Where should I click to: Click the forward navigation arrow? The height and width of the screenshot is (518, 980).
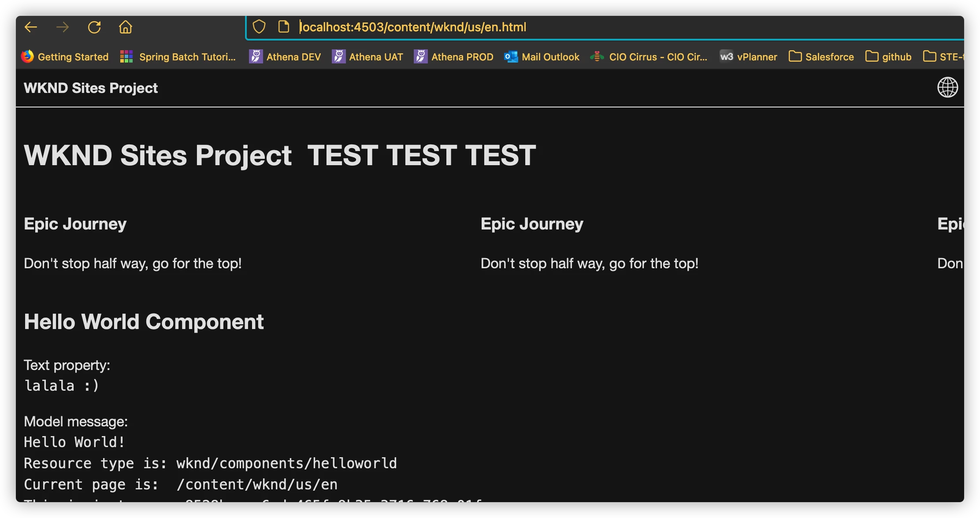tap(63, 27)
